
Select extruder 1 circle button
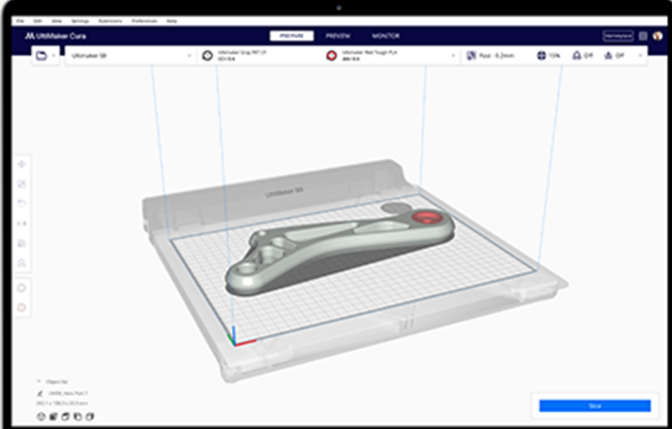point(22,287)
